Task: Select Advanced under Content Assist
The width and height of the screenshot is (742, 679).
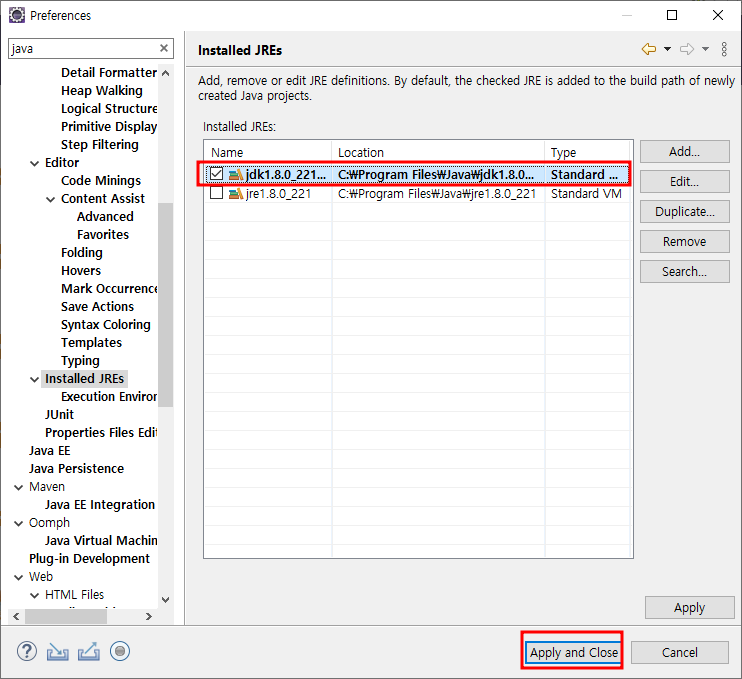Action: tap(105, 216)
